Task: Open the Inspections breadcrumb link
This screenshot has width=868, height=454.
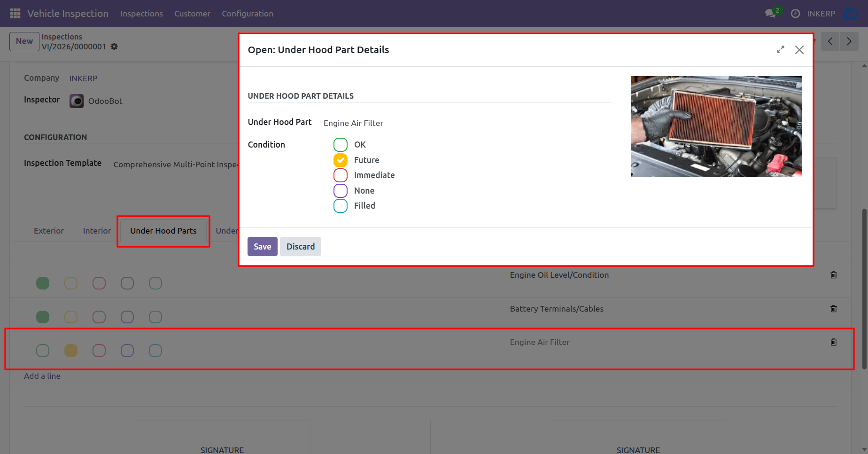Action: pos(62,37)
